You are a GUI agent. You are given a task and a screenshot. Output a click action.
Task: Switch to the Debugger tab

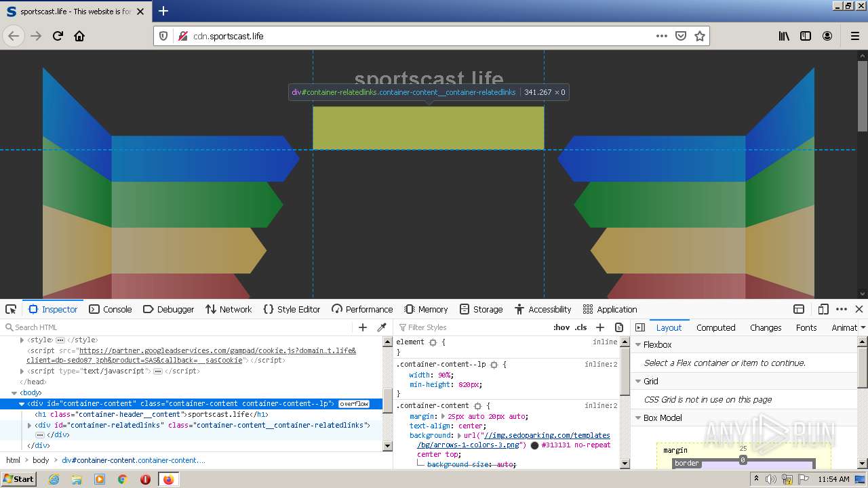click(168, 309)
